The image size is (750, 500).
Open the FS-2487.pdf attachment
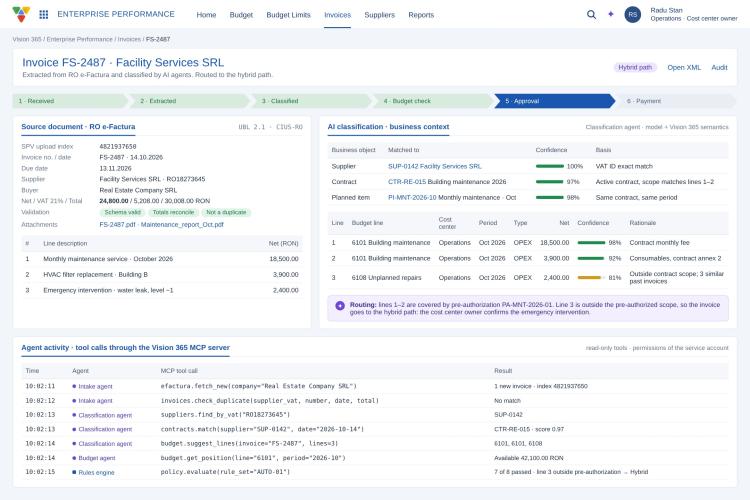tap(117, 224)
